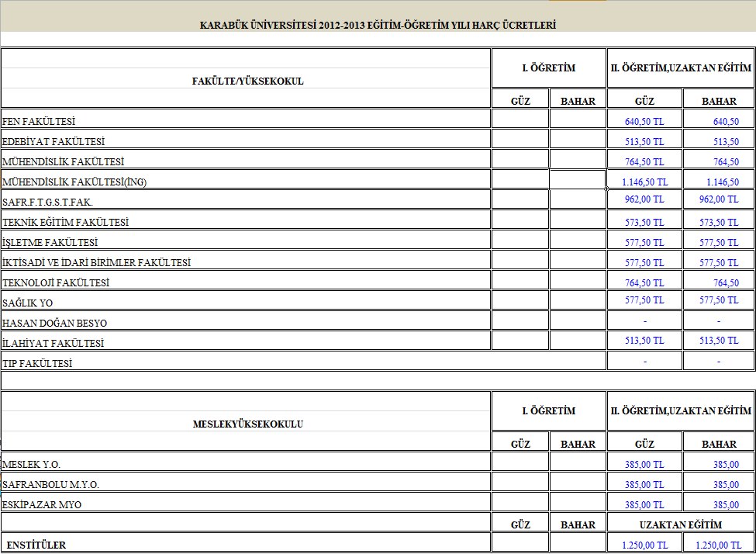The height and width of the screenshot is (554, 756).
Task: Select the SAĞLIK YO row label
Action: (x=27, y=303)
